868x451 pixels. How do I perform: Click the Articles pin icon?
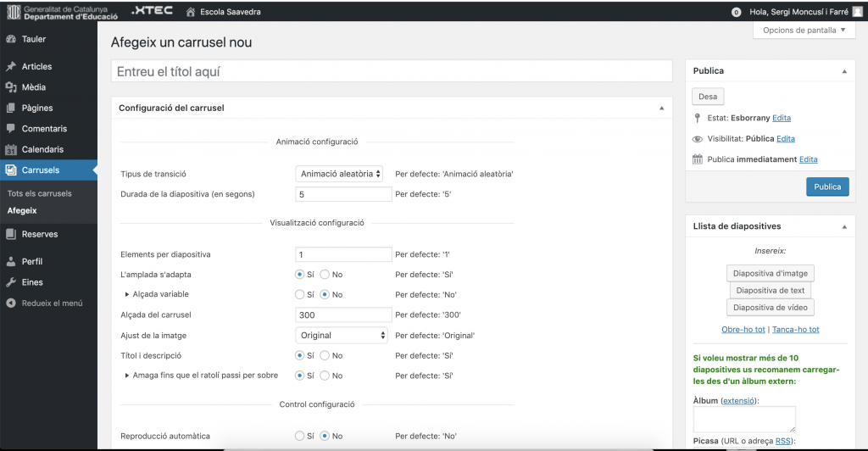(10, 66)
